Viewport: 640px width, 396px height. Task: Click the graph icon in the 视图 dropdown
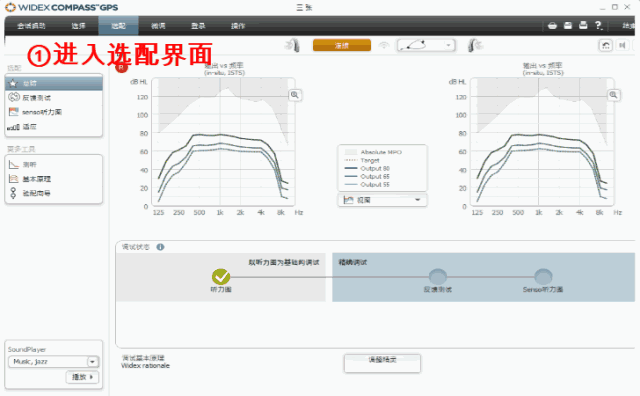(348, 200)
